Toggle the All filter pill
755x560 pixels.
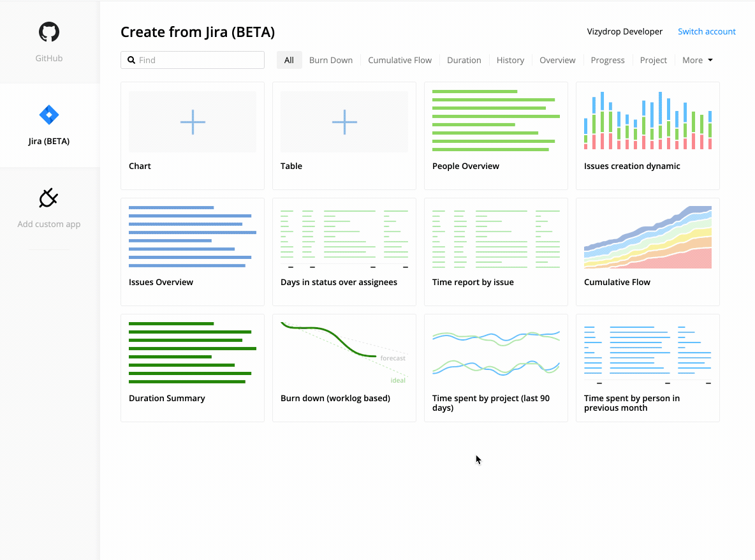click(x=289, y=59)
